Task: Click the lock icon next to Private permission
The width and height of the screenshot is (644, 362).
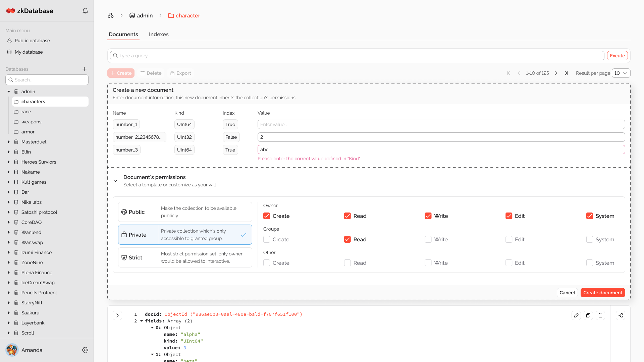Action: pyautogui.click(x=124, y=234)
